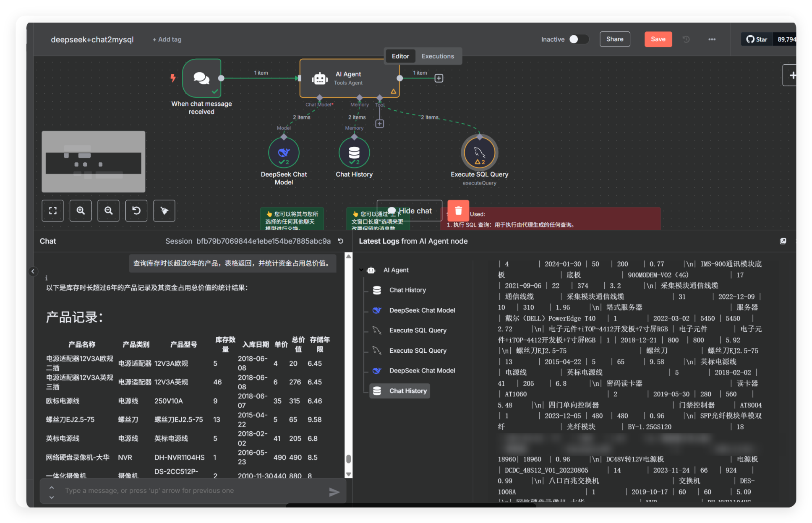Click the fit-to-view canvas icon

click(52, 211)
